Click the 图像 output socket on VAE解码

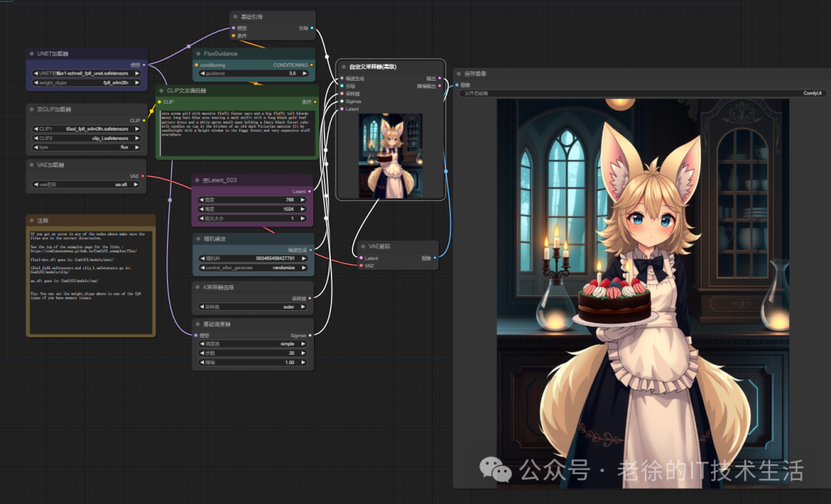(435, 258)
